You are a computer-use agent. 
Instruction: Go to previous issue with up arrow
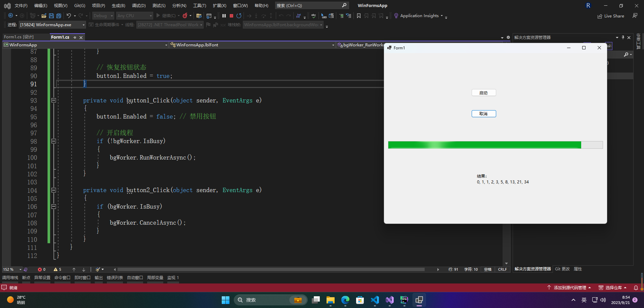(x=74, y=269)
